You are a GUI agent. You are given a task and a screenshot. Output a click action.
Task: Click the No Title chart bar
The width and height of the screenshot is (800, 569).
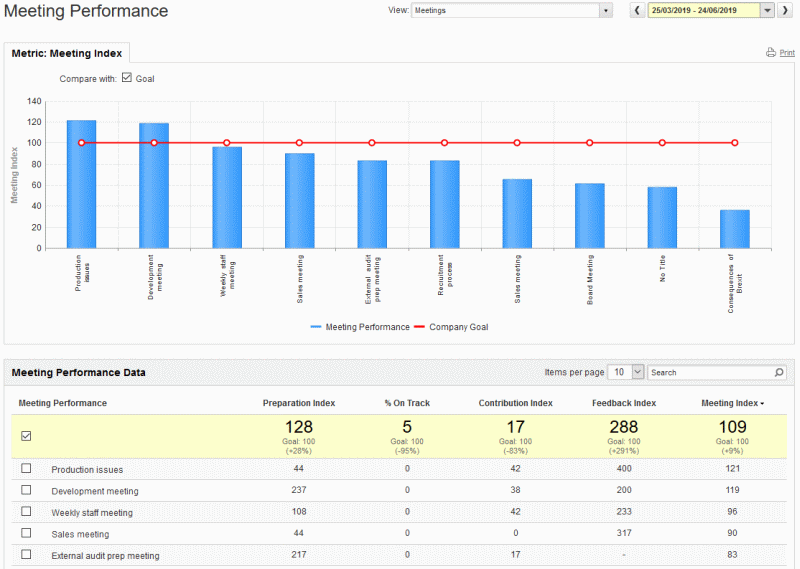(x=662, y=217)
